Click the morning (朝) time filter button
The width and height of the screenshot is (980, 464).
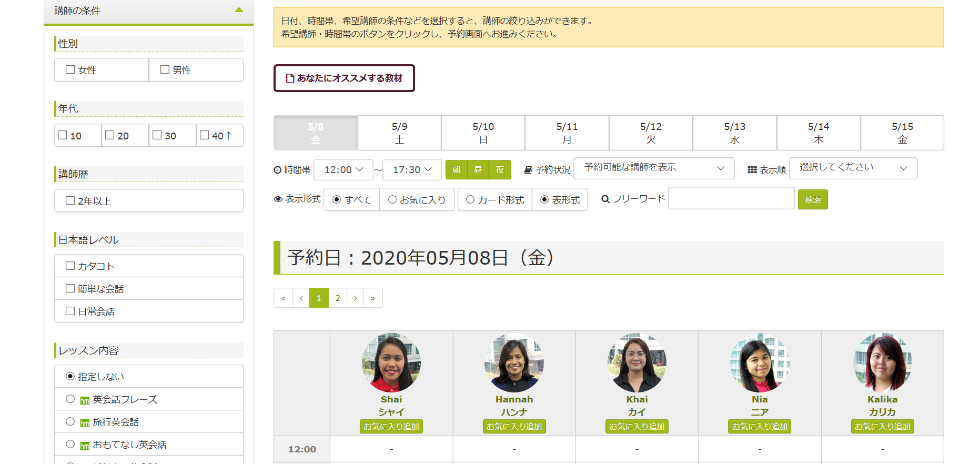pos(456,169)
